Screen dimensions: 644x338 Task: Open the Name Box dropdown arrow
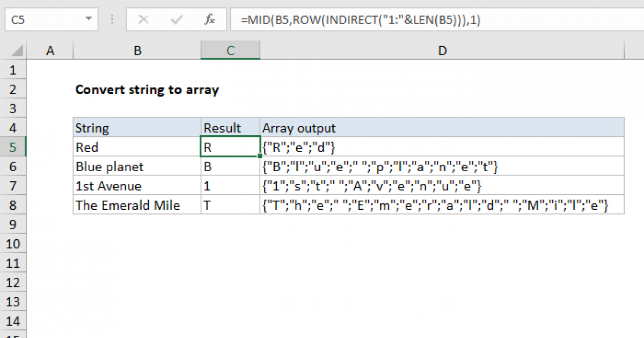point(89,19)
